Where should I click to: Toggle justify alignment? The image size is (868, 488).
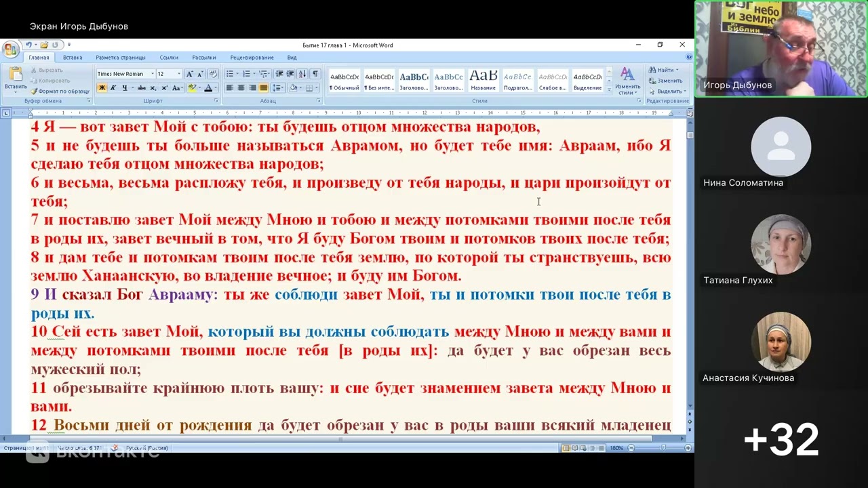pyautogui.click(x=264, y=88)
